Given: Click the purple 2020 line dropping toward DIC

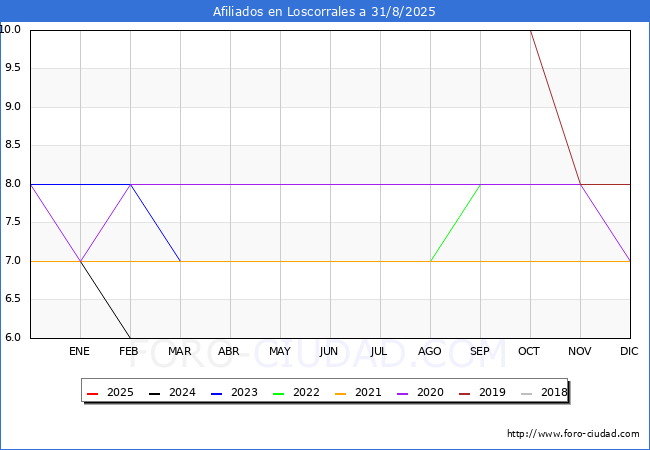Looking at the screenshot, I should point(605,223).
